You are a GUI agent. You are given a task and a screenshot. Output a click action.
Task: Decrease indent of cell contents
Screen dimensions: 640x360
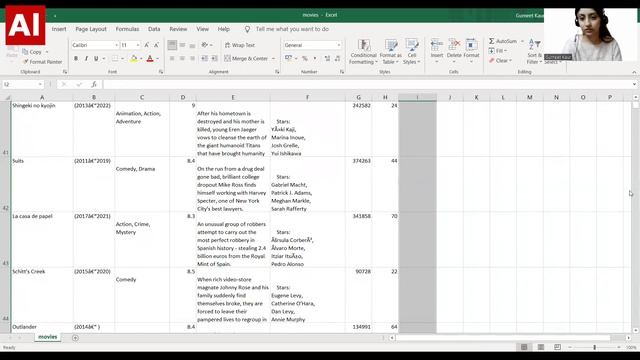(x=204, y=59)
